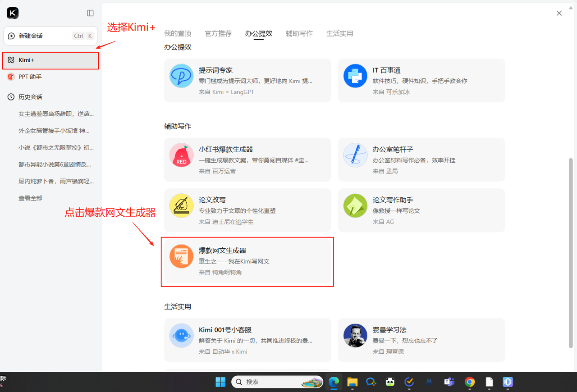Switch to the 我的置顶 tab
Viewport: 577px width, 392px height.
(178, 34)
